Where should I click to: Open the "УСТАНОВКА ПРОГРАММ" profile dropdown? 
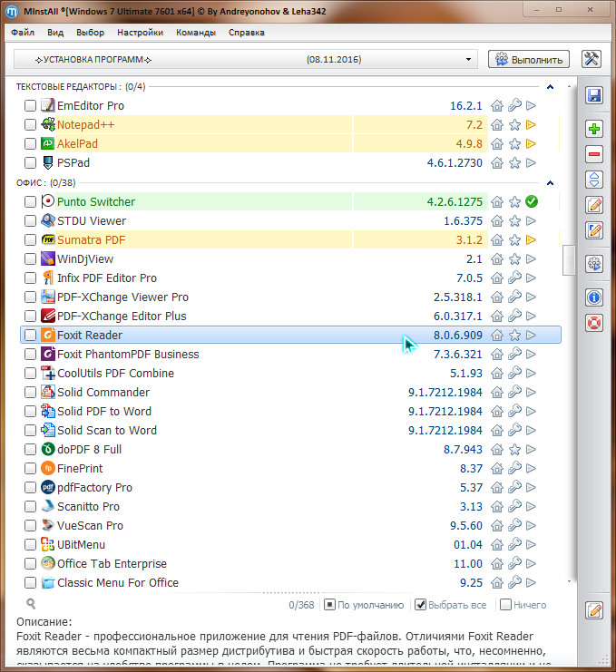point(246,59)
